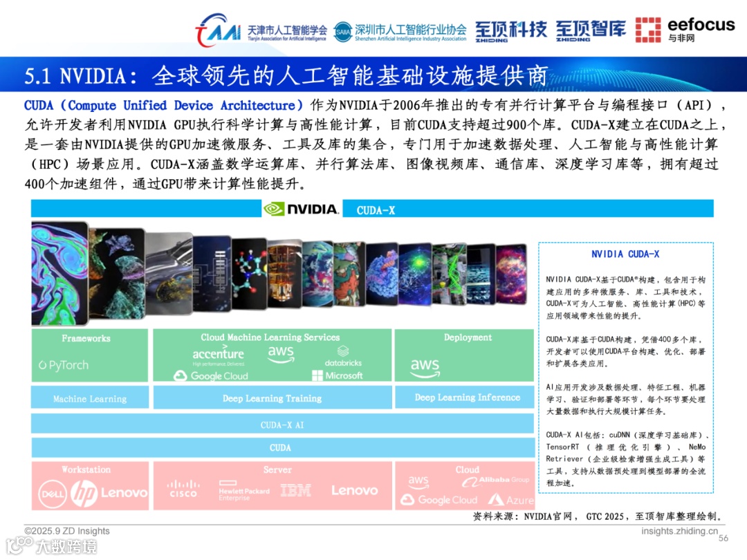Select the Deep Learning Inference block
Image resolution: width=747 pixels, height=560 pixels.
pyautogui.click(x=465, y=397)
